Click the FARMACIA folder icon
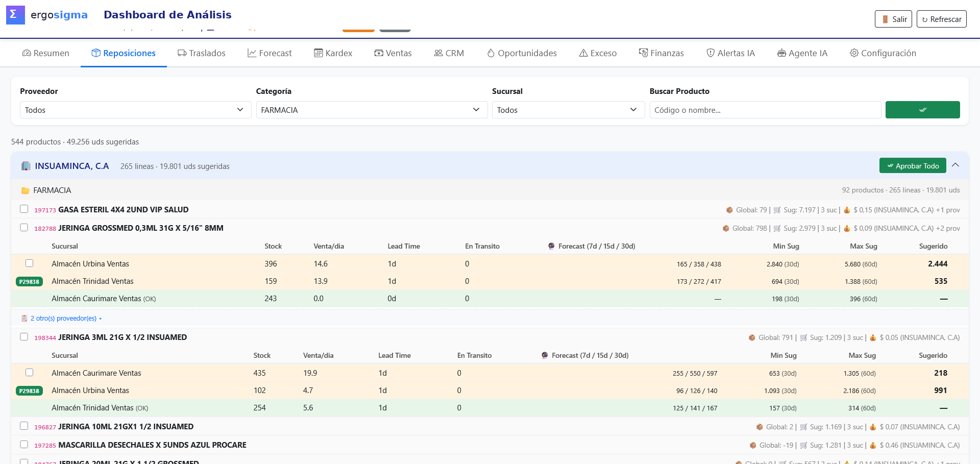 (25, 190)
